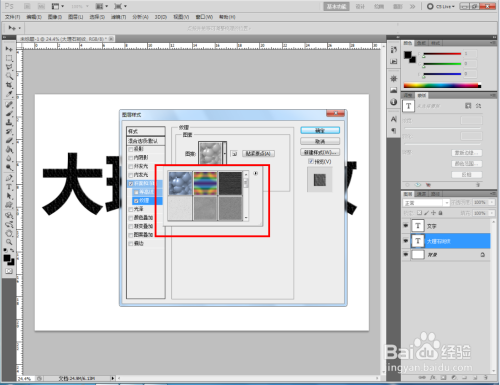Viewport: 500px width, 385px height.
Task: Open the layer opacity 100% dropdown arrow
Action: point(492,202)
